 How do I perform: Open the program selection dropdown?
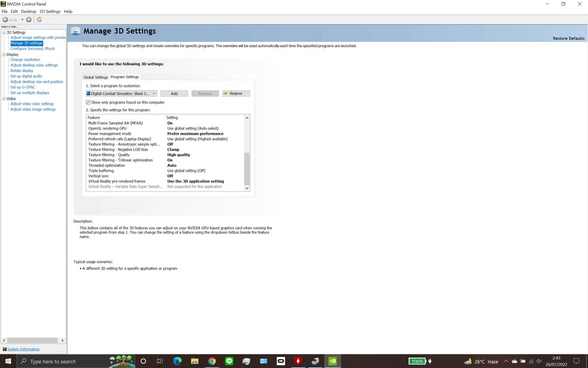(x=122, y=94)
